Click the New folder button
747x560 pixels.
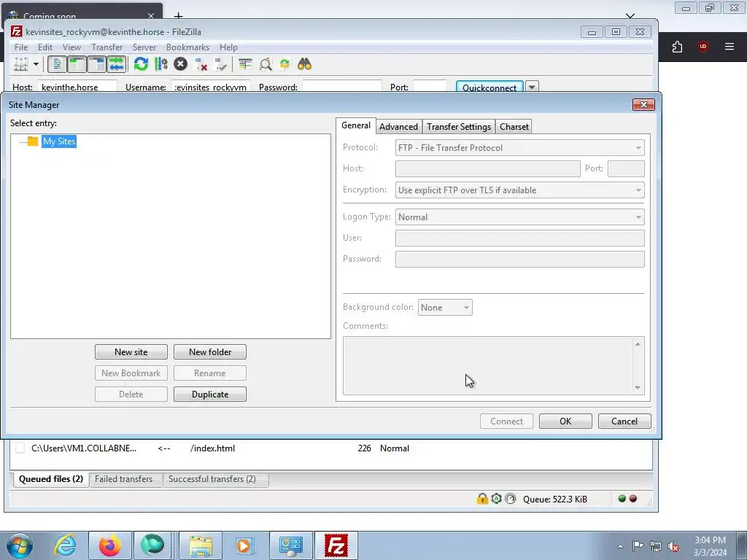[210, 352]
